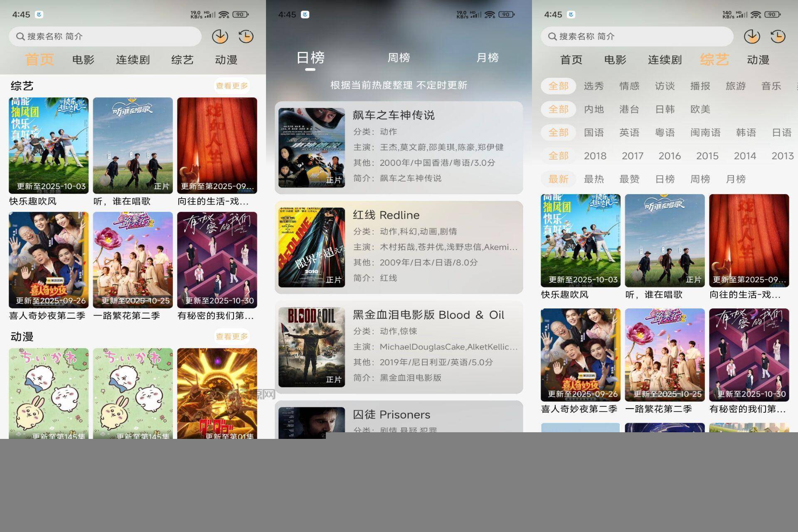Open history clock icon in right screen header
This screenshot has height=532, width=798.
click(778, 37)
